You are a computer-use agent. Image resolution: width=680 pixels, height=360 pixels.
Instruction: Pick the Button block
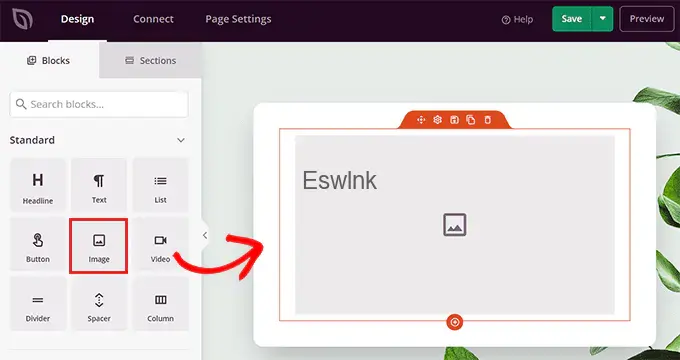tap(38, 245)
